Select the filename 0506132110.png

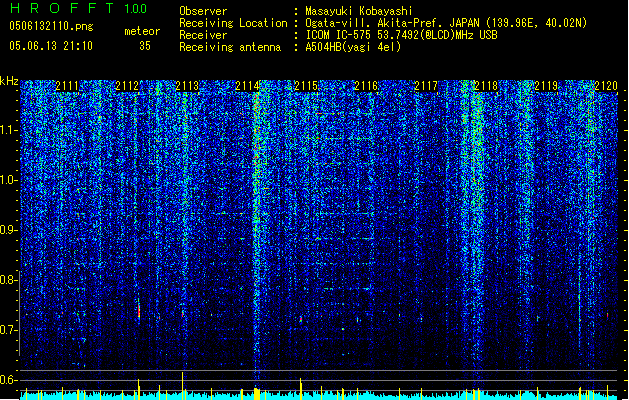51,26
